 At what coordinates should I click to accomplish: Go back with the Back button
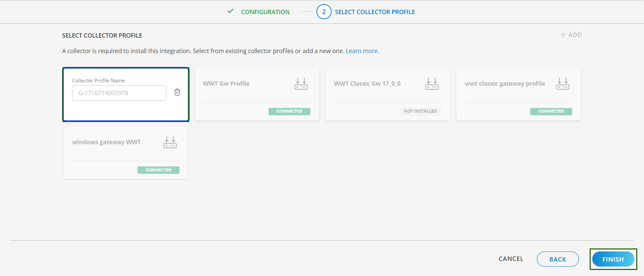click(x=557, y=259)
